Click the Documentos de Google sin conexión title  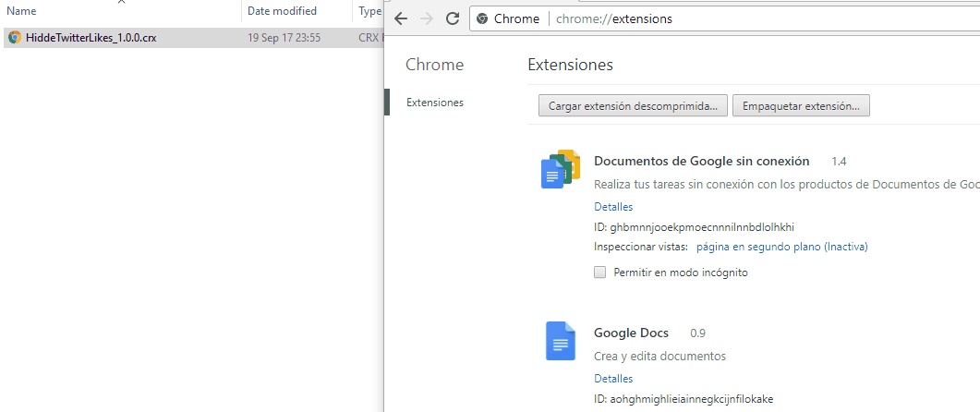pos(702,161)
